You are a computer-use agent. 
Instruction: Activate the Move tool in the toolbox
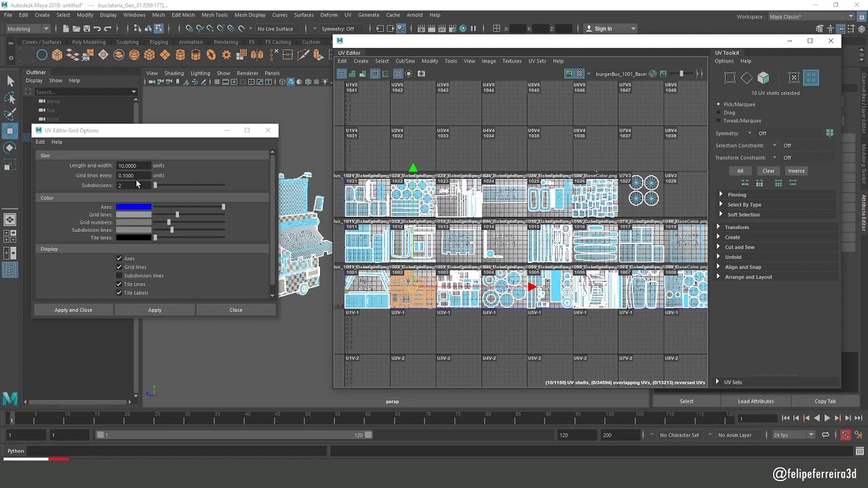pos(9,131)
